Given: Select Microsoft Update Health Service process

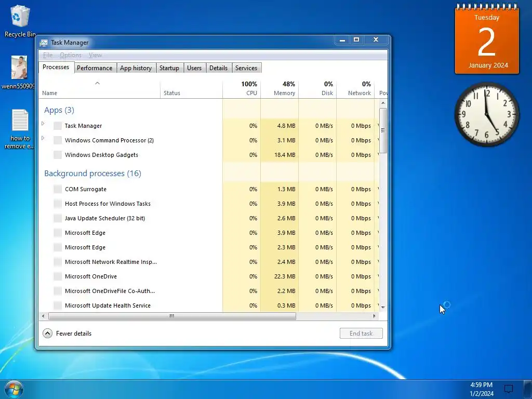Looking at the screenshot, I should [x=209, y=305].
